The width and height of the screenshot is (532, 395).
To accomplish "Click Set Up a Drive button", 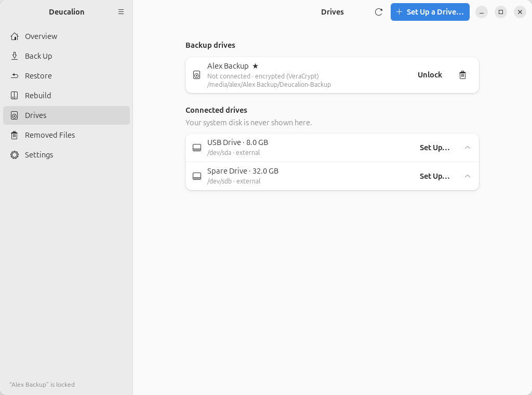I will pyautogui.click(x=430, y=12).
